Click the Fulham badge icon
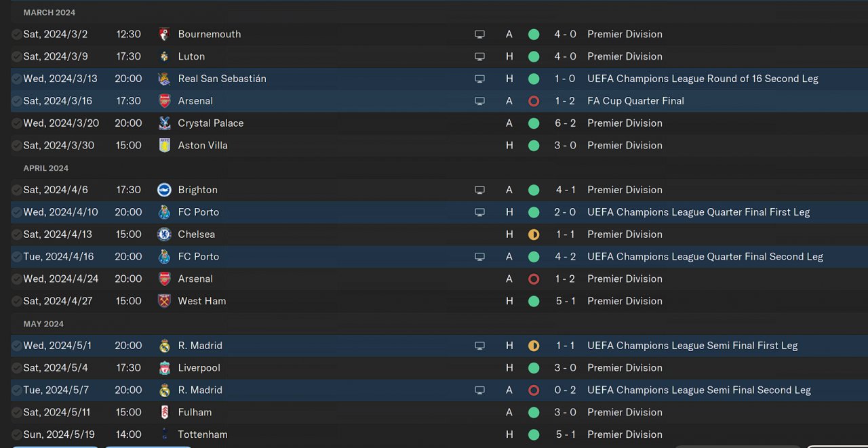Screen dimensions: 868x448 164,412
